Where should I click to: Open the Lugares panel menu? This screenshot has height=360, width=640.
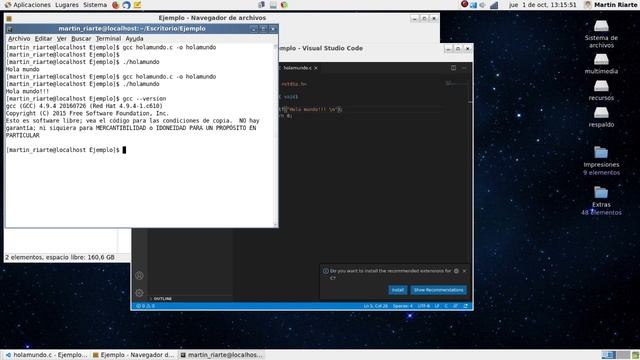[x=67, y=5]
